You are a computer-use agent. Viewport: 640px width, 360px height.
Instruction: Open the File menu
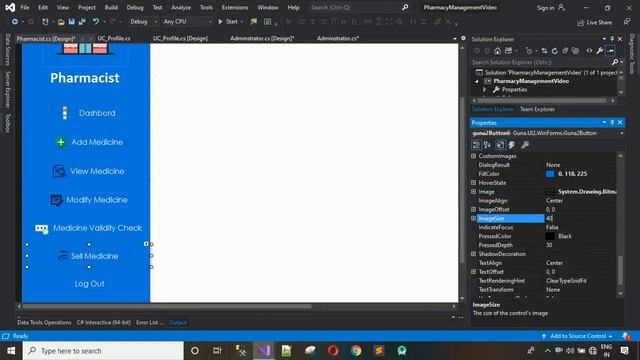(25, 7)
